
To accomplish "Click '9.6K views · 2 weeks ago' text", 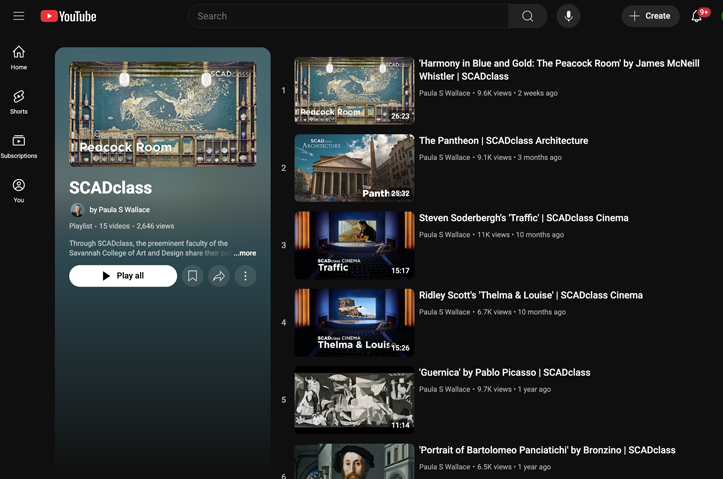I will (517, 93).
